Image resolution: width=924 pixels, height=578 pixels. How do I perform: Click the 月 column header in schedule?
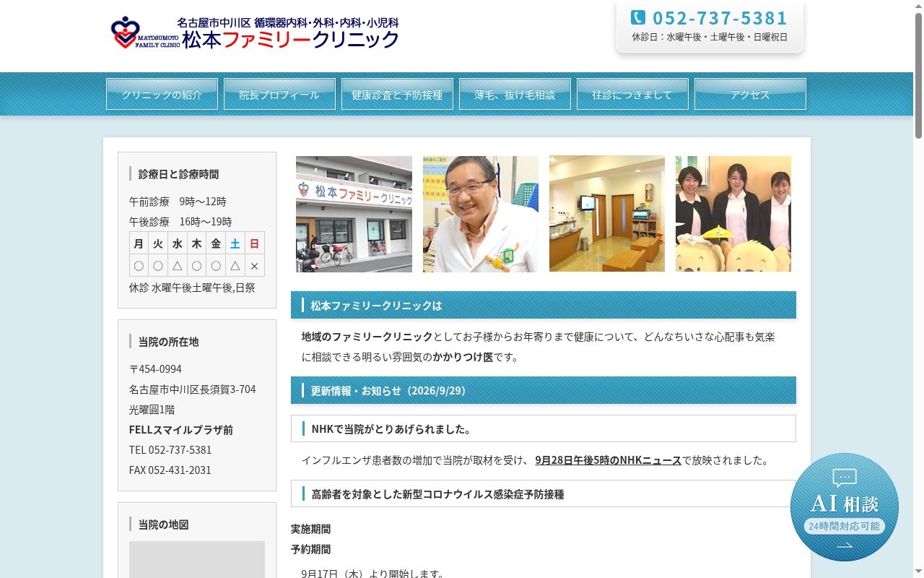(139, 243)
